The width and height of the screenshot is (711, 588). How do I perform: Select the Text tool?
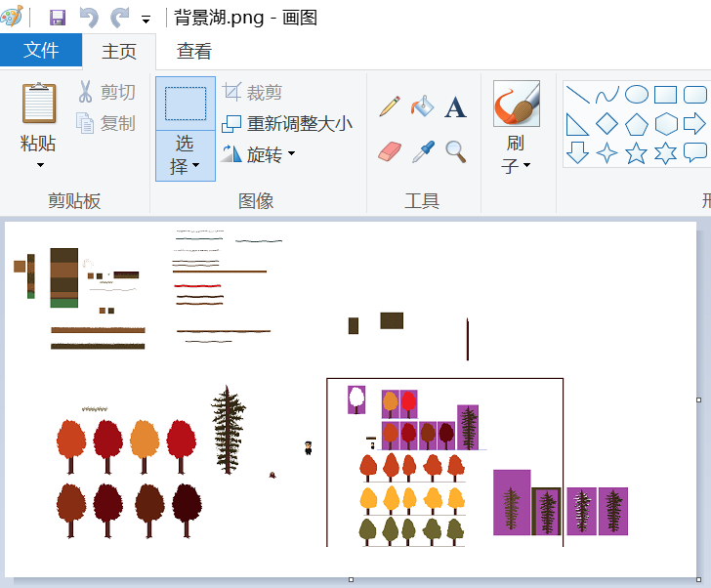tap(456, 107)
